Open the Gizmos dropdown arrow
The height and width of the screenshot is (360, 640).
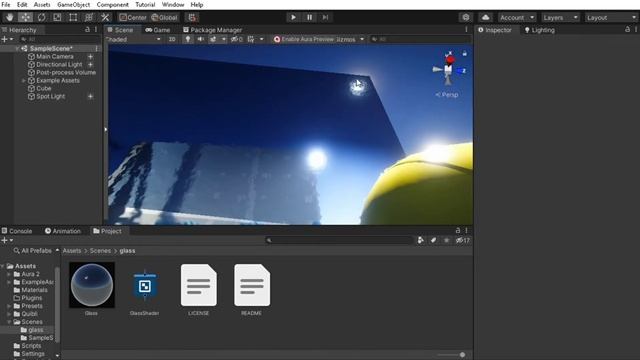pyautogui.click(x=362, y=39)
